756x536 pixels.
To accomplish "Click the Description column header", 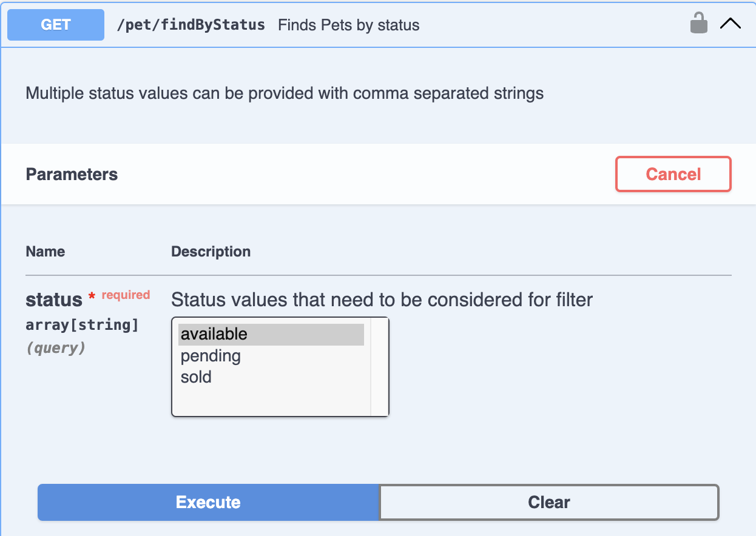I will click(211, 252).
